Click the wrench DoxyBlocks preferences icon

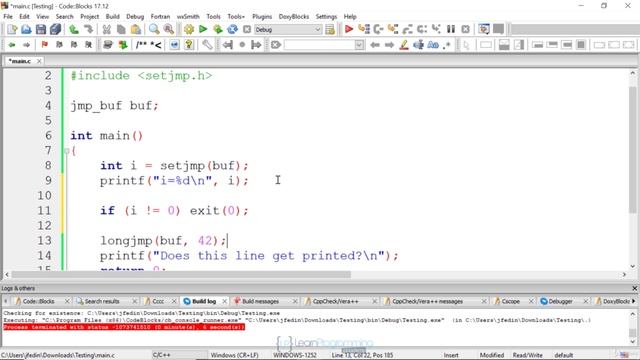[x=207, y=44]
